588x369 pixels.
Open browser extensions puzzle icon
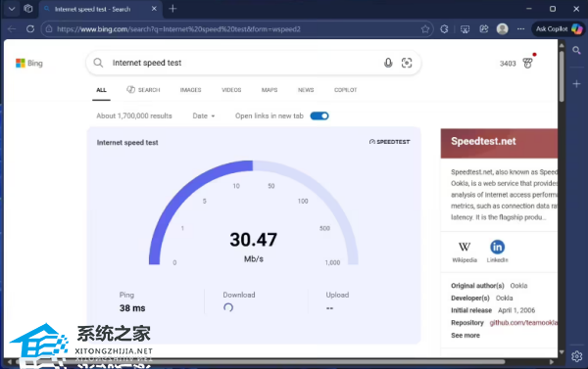click(444, 29)
